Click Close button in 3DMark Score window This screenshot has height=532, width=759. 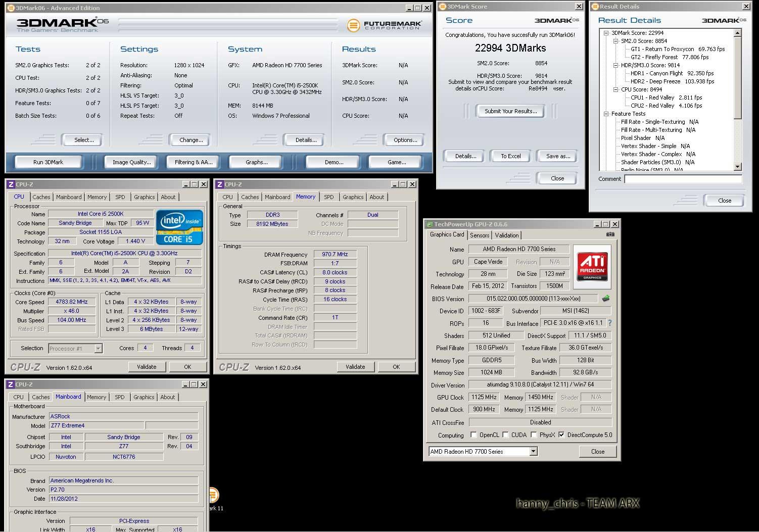pos(557,178)
